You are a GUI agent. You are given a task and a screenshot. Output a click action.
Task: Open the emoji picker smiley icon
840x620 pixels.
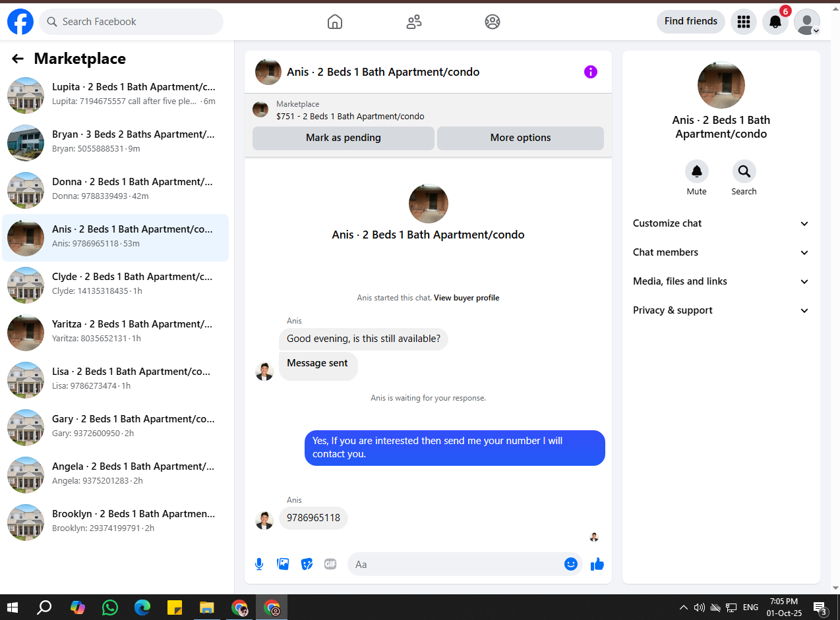pos(571,564)
